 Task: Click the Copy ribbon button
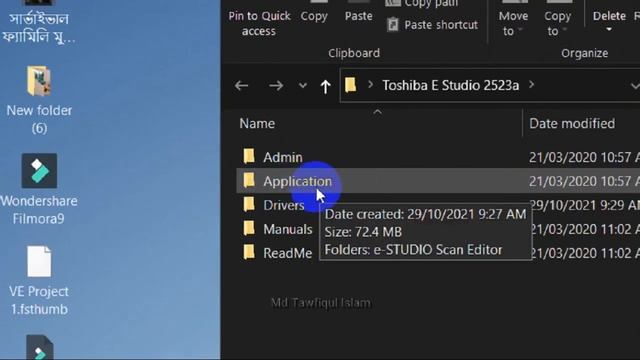314,16
